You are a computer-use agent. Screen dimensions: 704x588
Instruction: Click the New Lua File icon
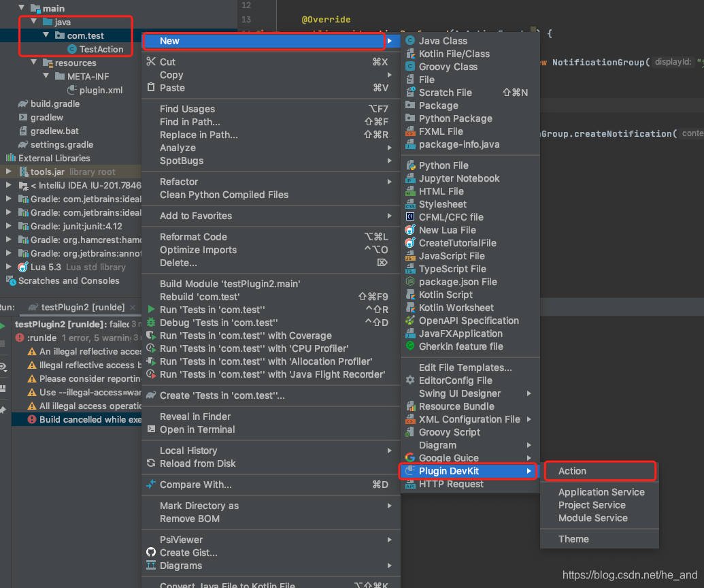410,230
